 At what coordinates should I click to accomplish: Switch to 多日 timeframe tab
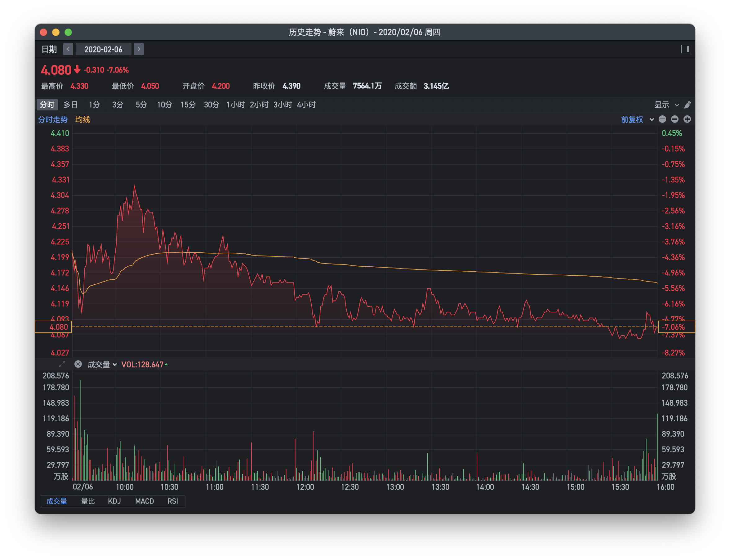point(70,105)
